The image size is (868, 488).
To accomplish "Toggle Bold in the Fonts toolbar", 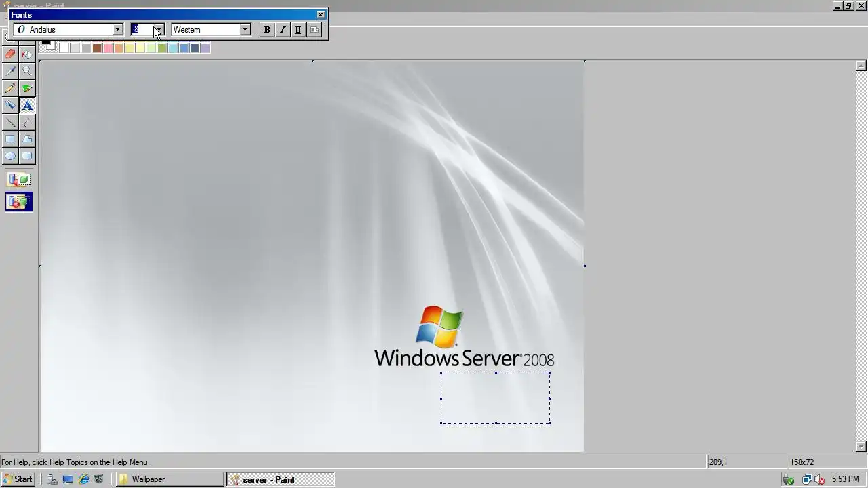I will [x=267, y=30].
